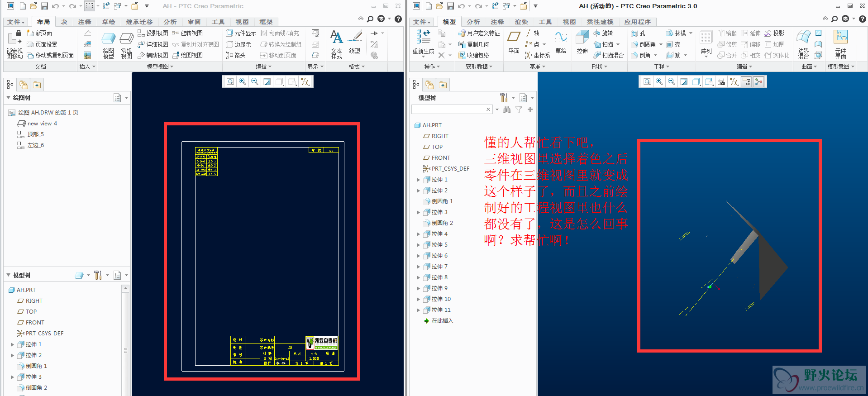Screen dimensions: 868x396
Task: Click the 用户定义特征 button
Action: tap(479, 33)
